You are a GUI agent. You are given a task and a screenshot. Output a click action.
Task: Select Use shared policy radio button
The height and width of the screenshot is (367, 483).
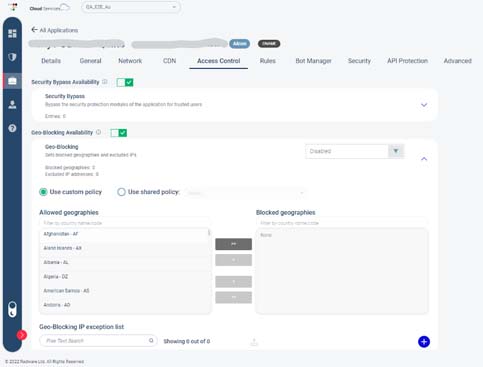pyautogui.click(x=121, y=192)
